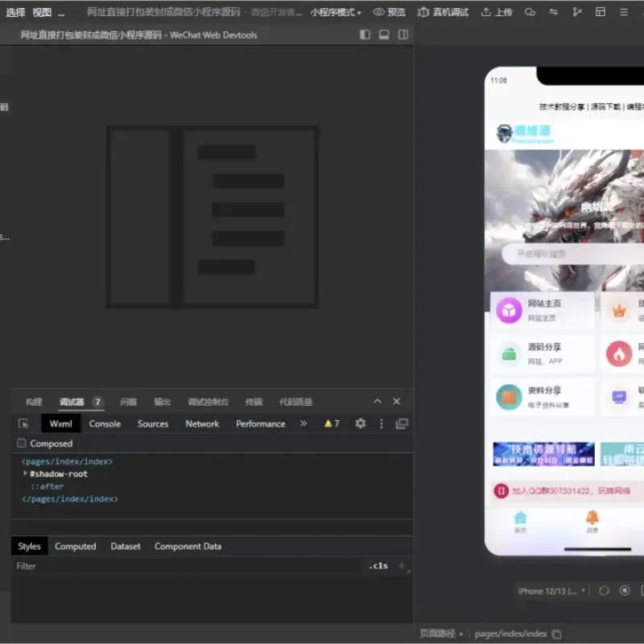Click the styles Filter input field
The height and width of the screenshot is (644, 644).
(187, 566)
